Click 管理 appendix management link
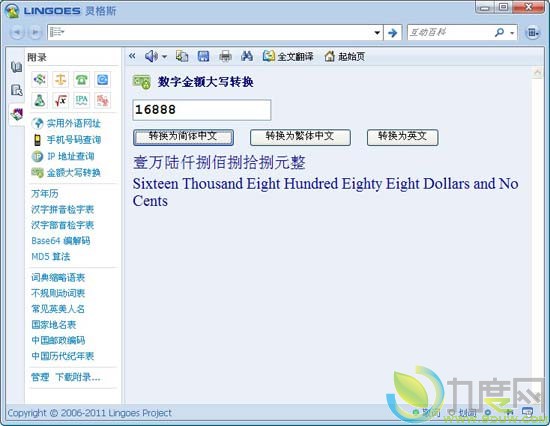This screenshot has height=426, width=550. (40, 377)
